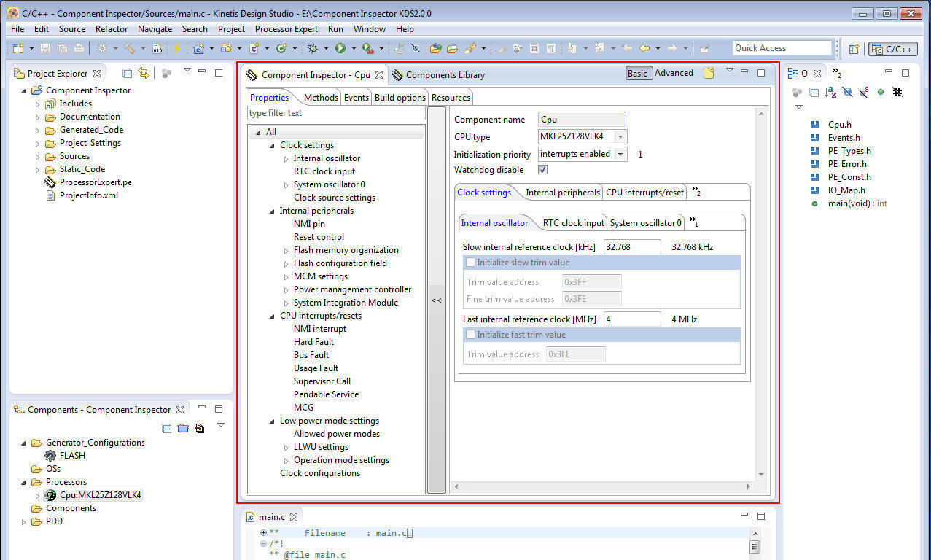Select Clock configurations in properties tree
The image size is (931, 560).
320,473
